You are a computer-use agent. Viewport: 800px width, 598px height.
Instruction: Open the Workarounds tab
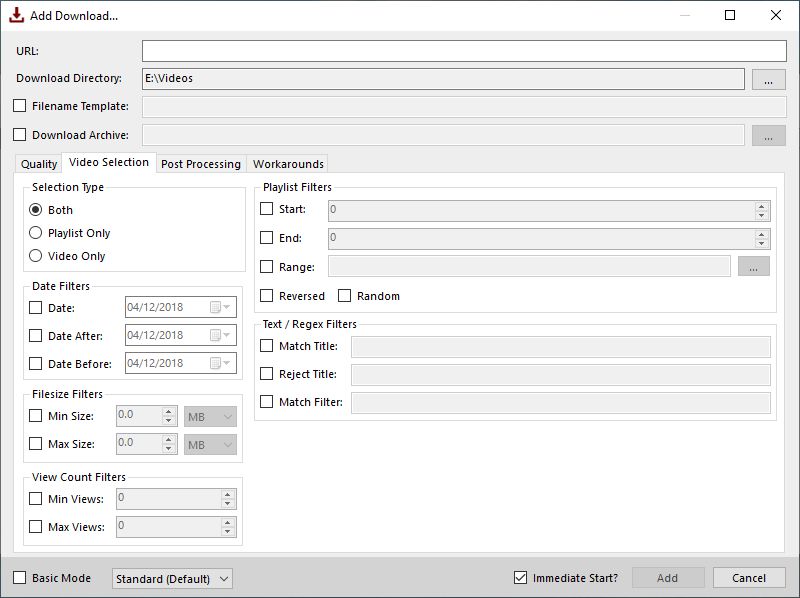coord(288,163)
